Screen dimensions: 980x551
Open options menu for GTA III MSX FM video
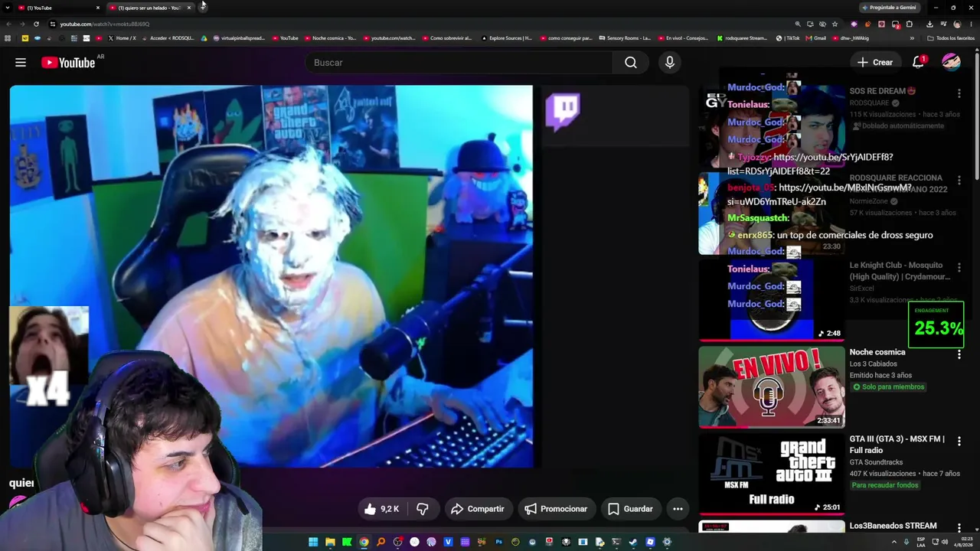(x=959, y=442)
